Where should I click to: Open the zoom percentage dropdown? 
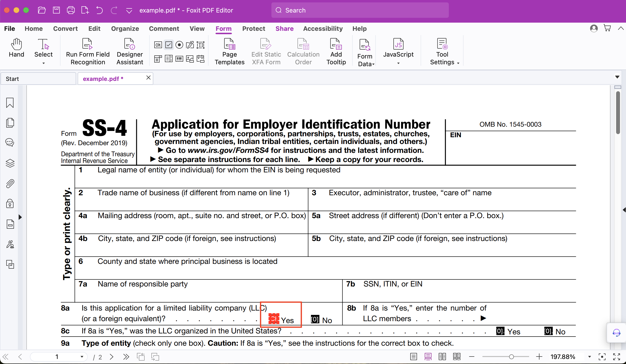click(x=589, y=357)
